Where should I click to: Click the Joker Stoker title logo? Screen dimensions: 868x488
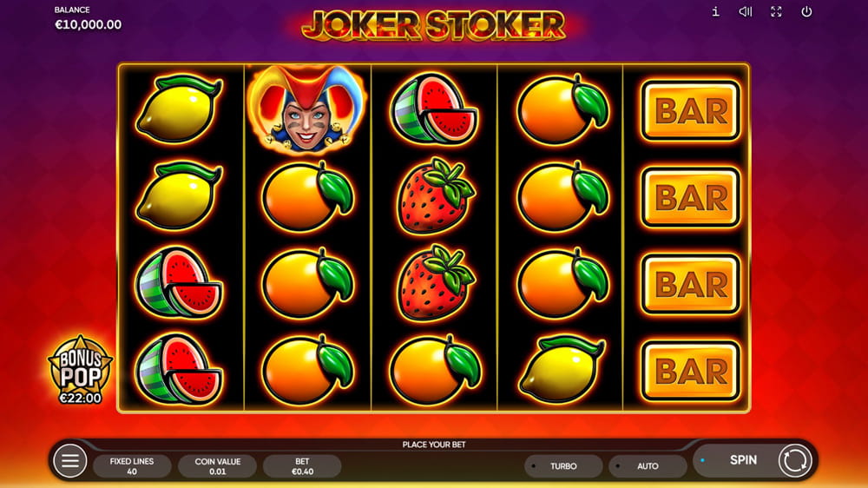pyautogui.click(x=433, y=25)
